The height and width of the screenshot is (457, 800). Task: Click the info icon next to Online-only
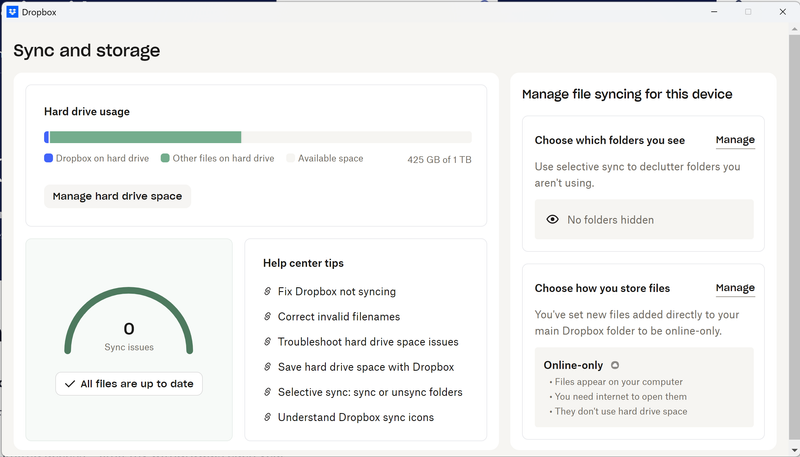click(615, 365)
